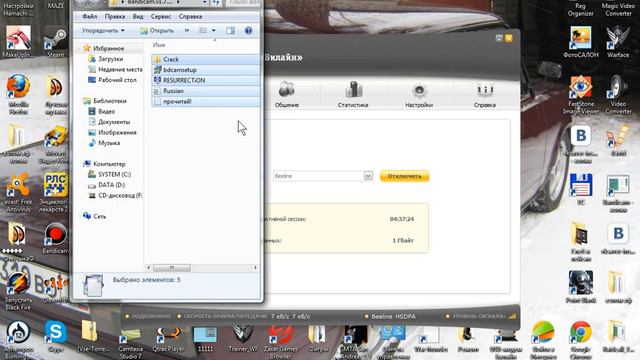640x360 pixels.
Task: Toggle the preview pane icon
Action: click(x=231, y=31)
